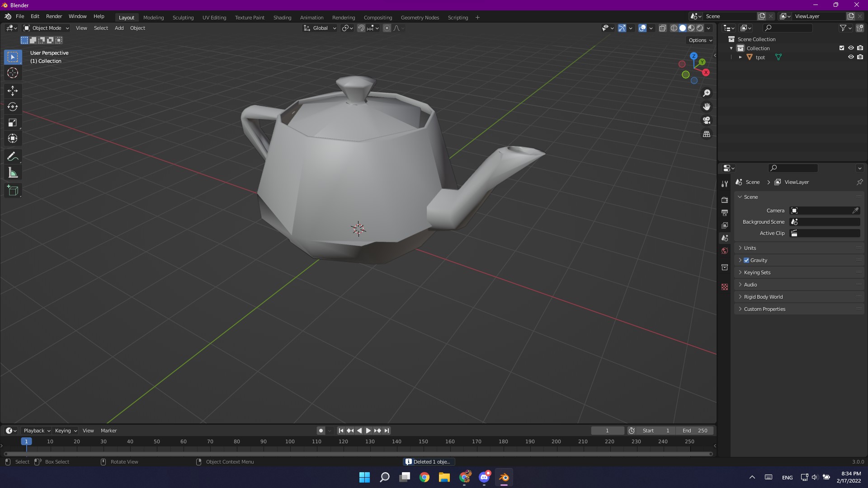Open the Texture Properties tab
The image size is (868, 488).
725,287
